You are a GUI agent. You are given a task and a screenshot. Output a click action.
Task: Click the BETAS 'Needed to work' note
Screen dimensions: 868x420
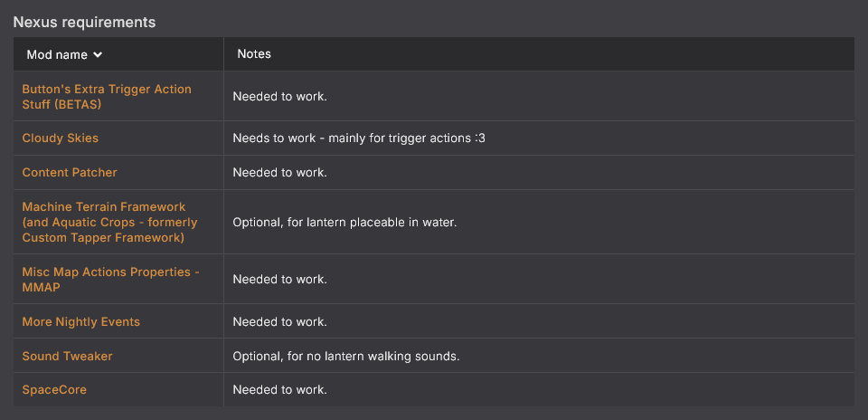tap(279, 97)
